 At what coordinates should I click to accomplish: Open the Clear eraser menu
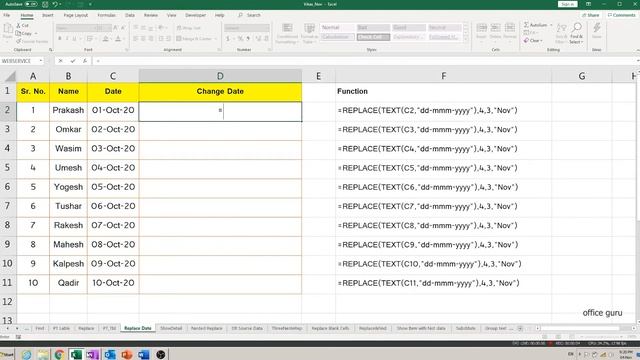[x=533, y=40]
